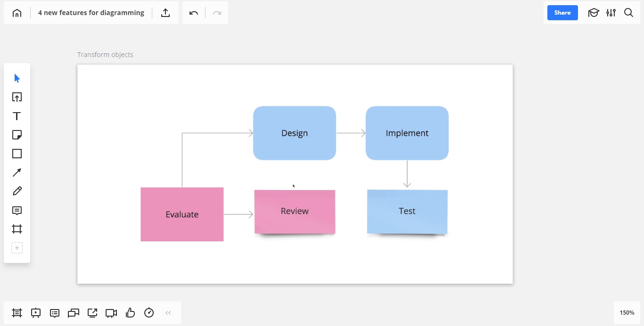Select the pink Evaluate rectangle
644x326 pixels.
[182, 214]
